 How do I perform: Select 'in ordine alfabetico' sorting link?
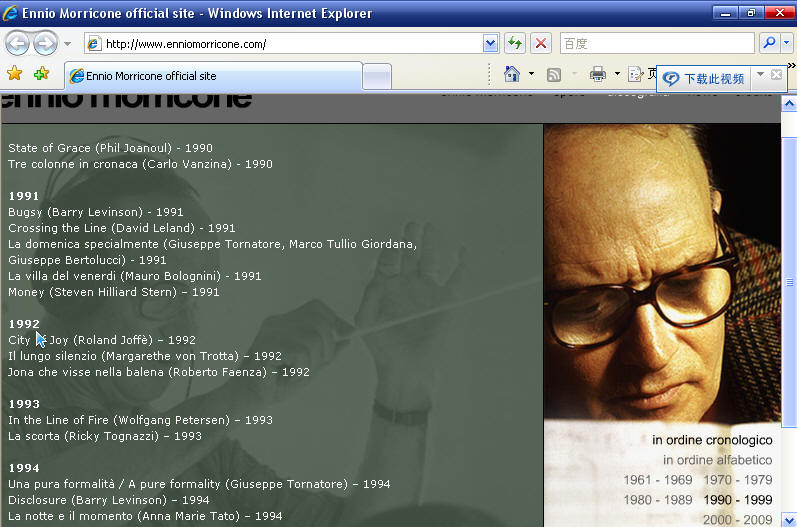(717, 460)
